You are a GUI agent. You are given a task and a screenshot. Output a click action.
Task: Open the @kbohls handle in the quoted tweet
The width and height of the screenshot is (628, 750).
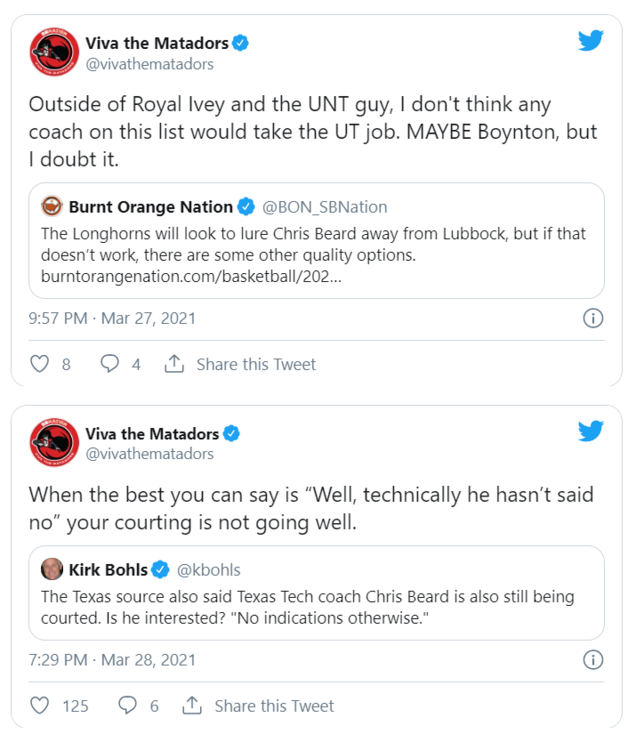(208, 570)
